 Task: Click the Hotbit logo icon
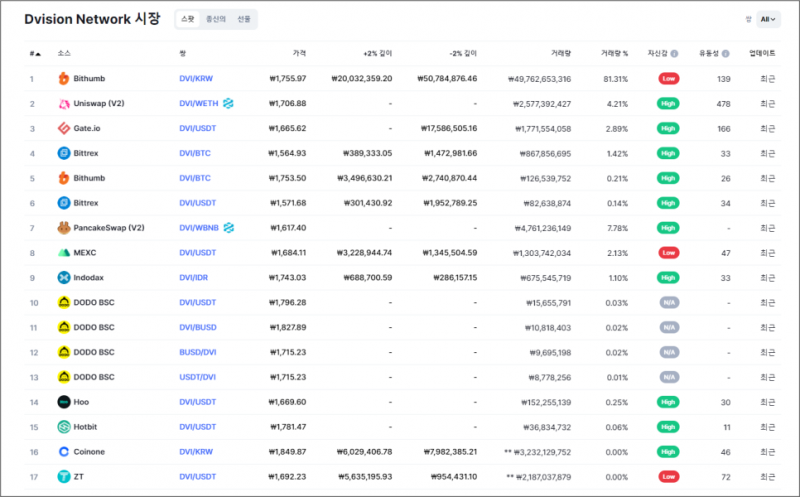(x=64, y=427)
